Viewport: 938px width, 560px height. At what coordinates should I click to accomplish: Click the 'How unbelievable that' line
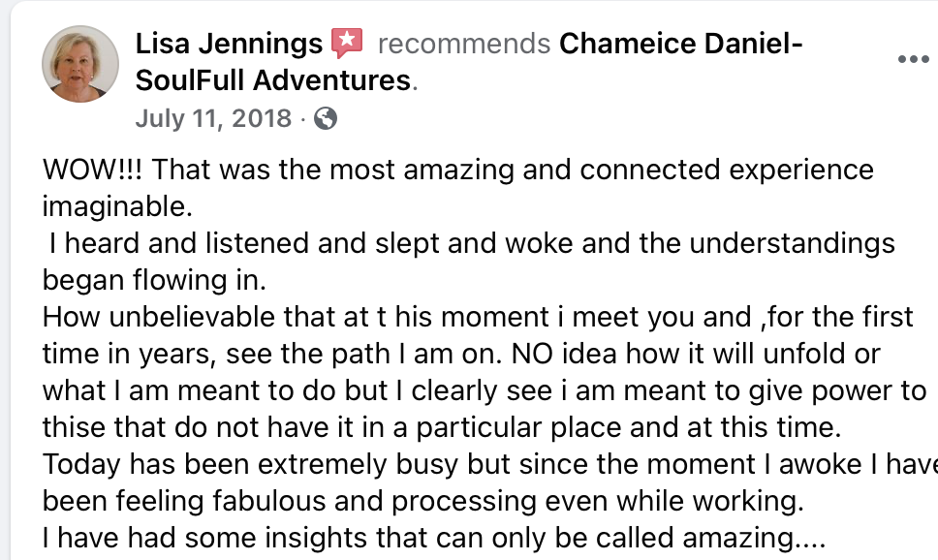coord(478,317)
